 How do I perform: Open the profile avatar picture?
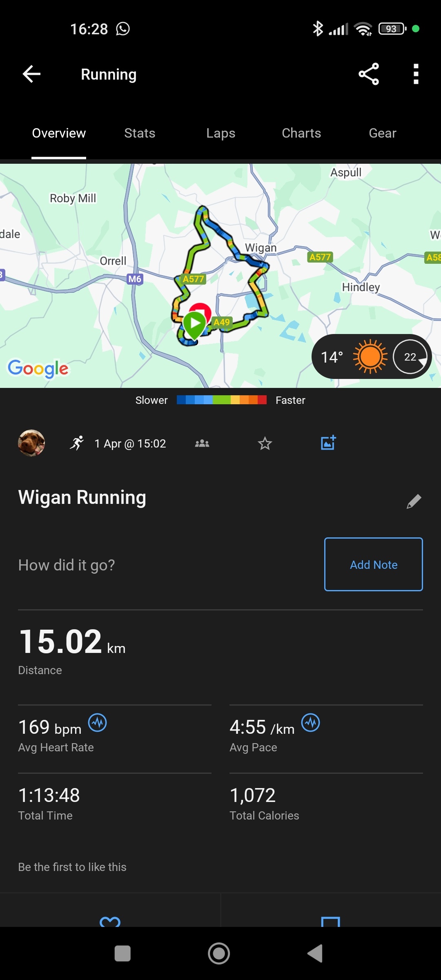coord(31,443)
